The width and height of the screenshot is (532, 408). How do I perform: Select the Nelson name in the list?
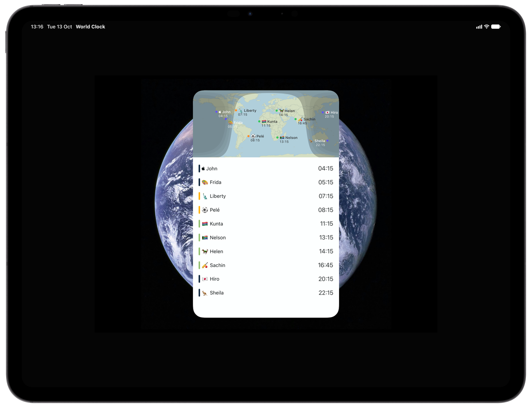coord(218,238)
